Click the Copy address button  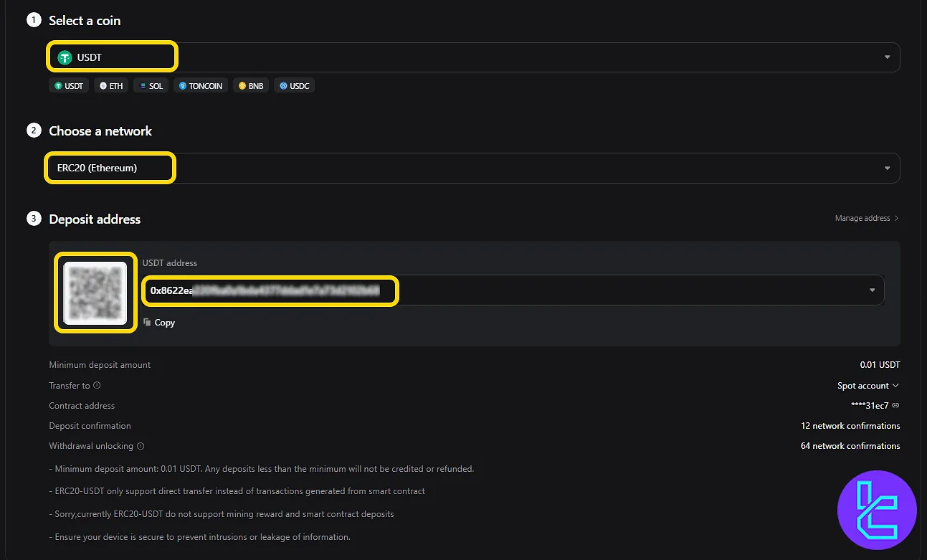(x=159, y=323)
